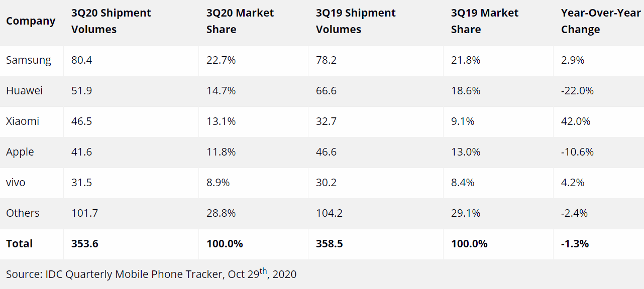Screen dimensions: 644x289
Task: Click Huawei's -22.0% change cell
Action: 577,91
